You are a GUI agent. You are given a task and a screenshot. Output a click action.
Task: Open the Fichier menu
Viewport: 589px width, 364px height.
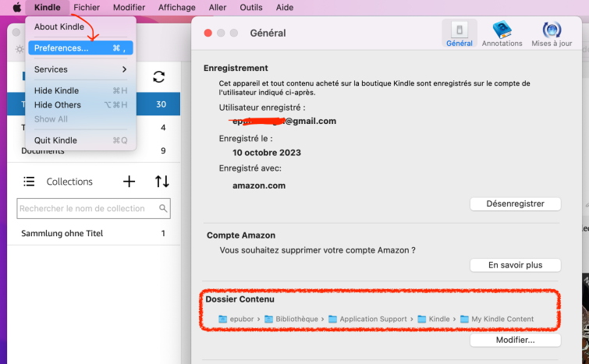[87, 8]
